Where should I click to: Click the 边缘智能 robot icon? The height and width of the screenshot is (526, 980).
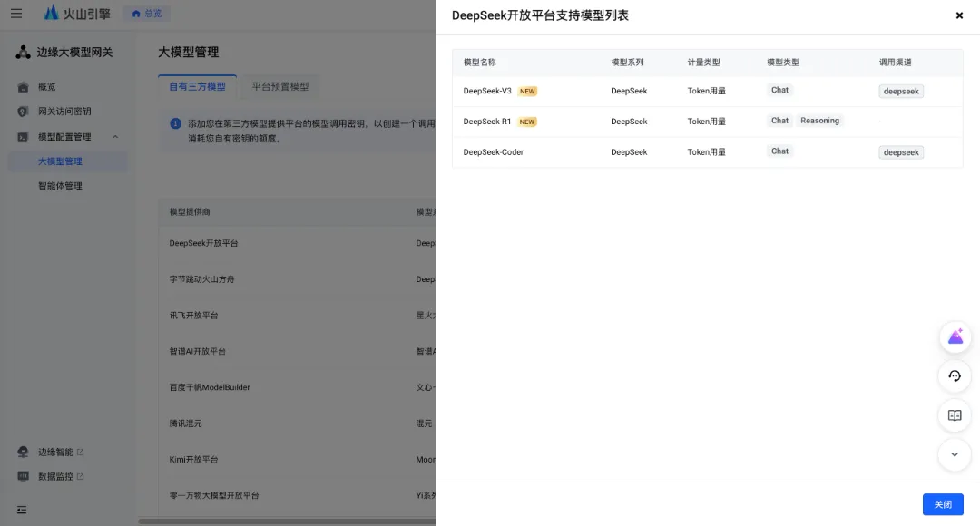[23, 452]
